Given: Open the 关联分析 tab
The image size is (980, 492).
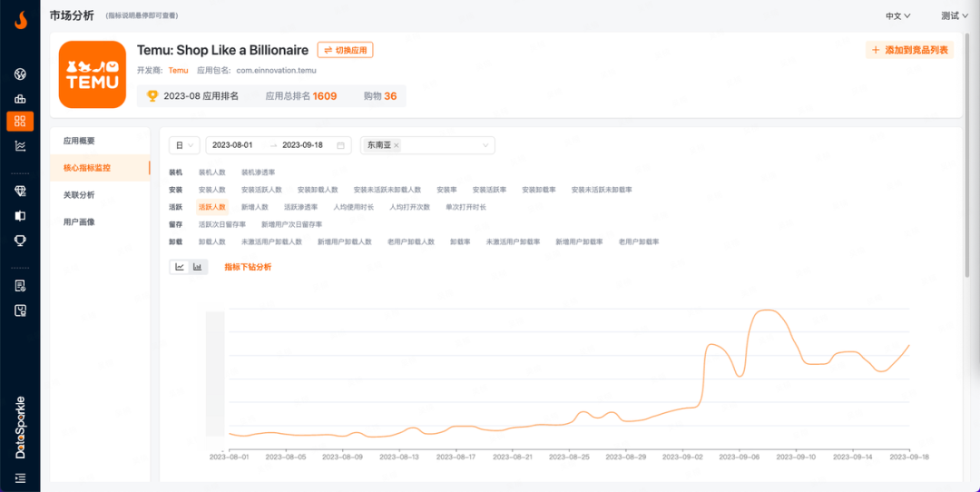Looking at the screenshot, I should point(100,195).
